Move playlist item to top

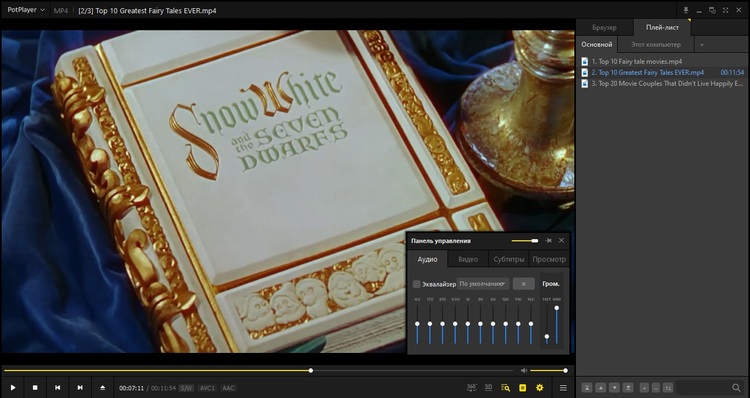click(586, 387)
